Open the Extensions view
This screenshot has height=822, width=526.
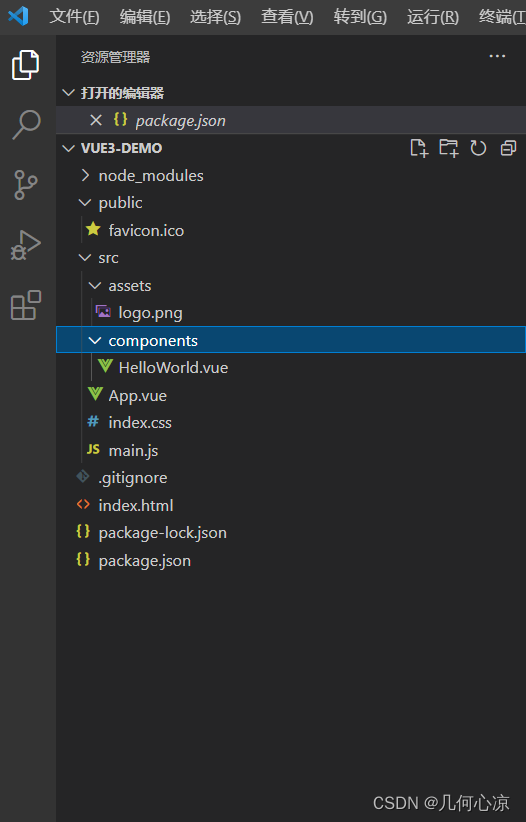(26, 305)
